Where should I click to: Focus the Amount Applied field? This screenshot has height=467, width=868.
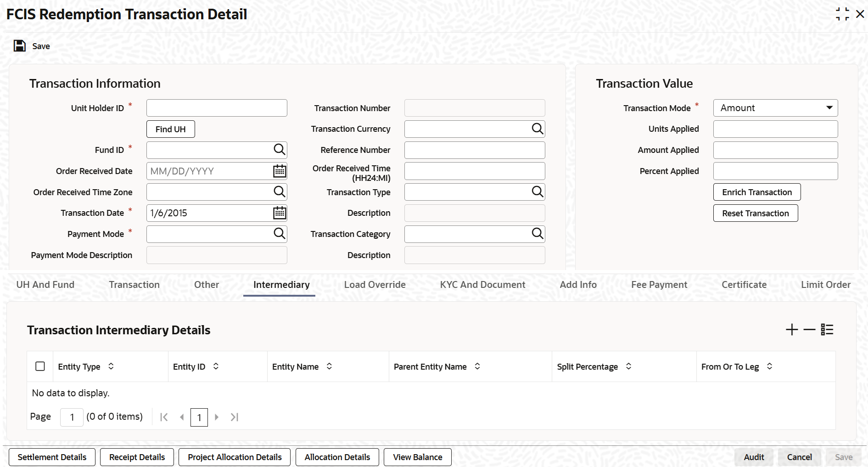775,150
